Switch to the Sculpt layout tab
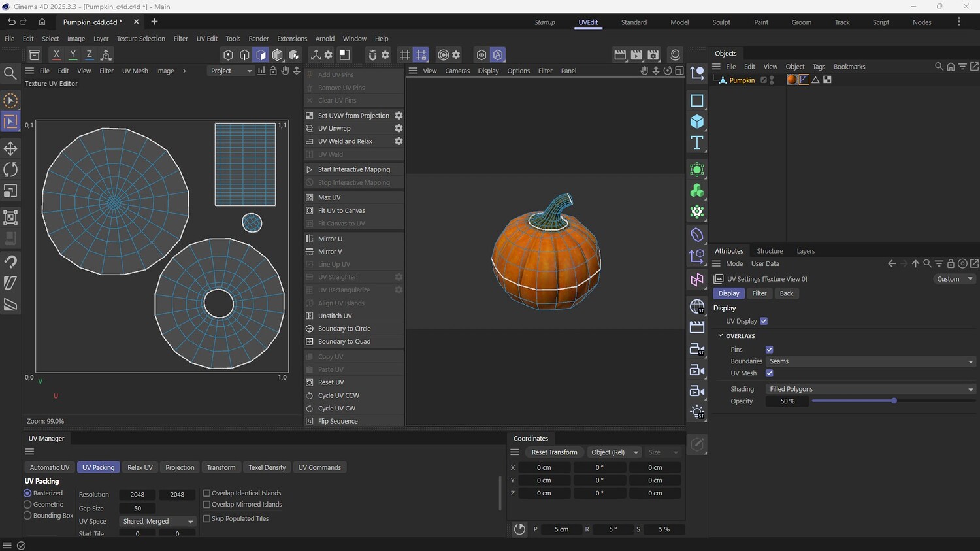The width and height of the screenshot is (980, 551). point(721,22)
